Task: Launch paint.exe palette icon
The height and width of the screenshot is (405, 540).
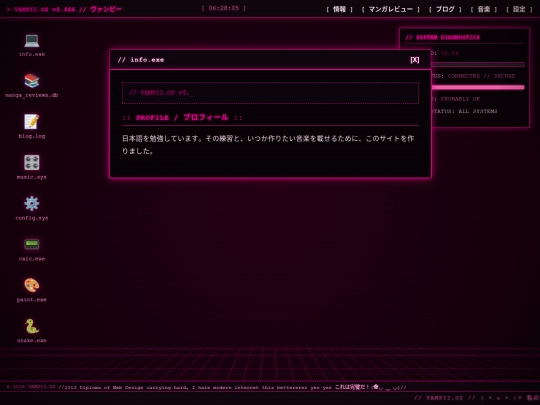Action: click(32, 285)
